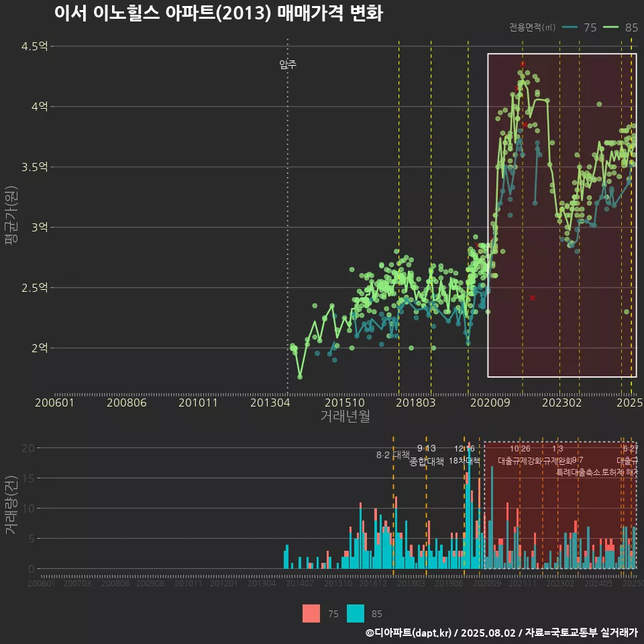Click the 토허제 해제 annotation
The width and height of the screenshot is (644, 644).
click(x=619, y=472)
